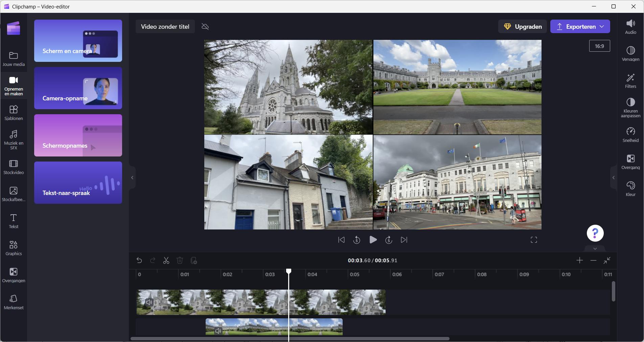Open the Filters panel

click(x=630, y=81)
